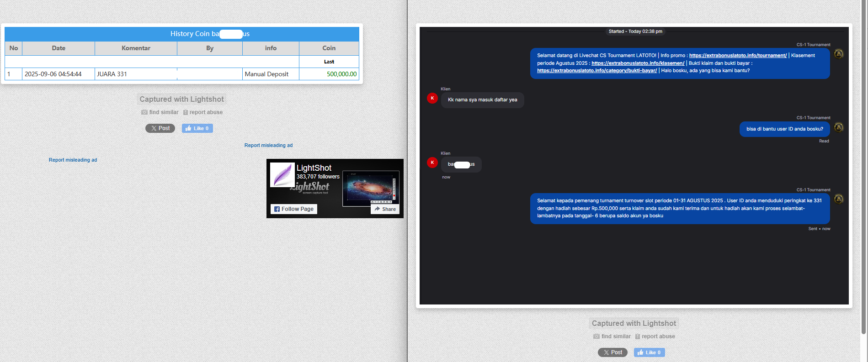The image size is (868, 362).
Task: Click '383,707 followers' text in widget
Action: click(x=318, y=177)
